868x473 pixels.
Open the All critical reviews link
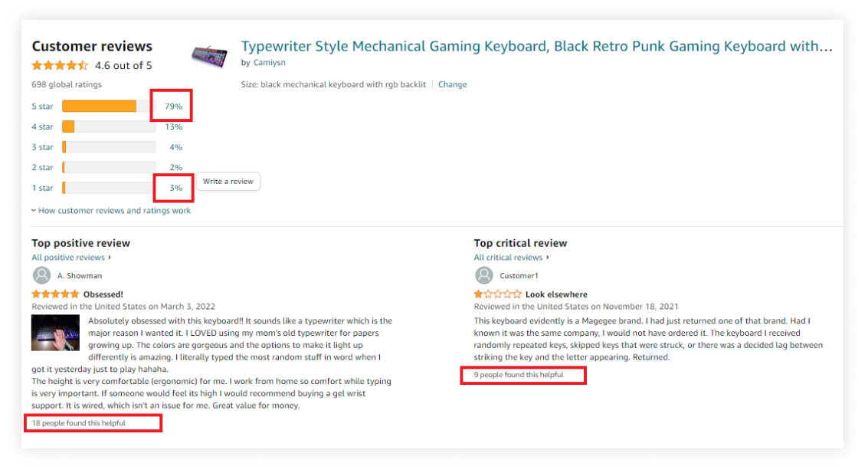click(x=509, y=258)
